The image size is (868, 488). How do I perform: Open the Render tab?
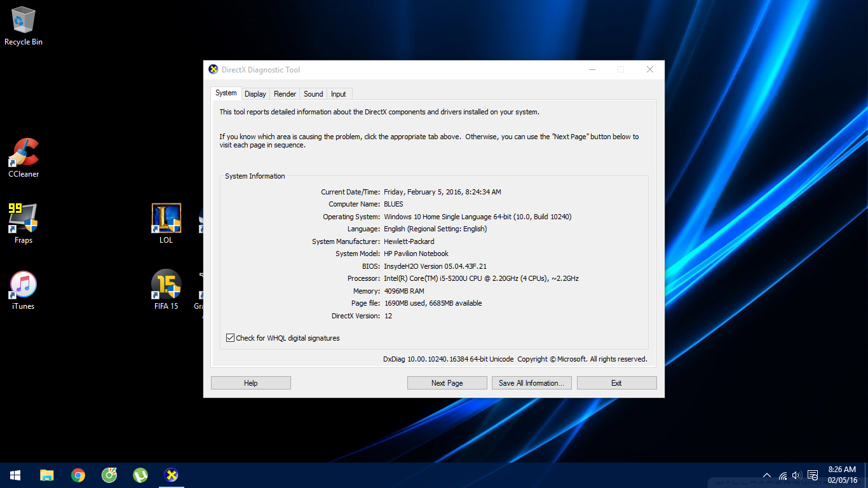pos(285,94)
